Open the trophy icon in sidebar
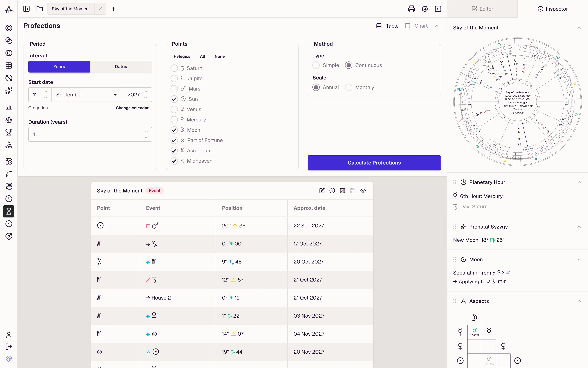The image size is (588, 368). (x=9, y=132)
